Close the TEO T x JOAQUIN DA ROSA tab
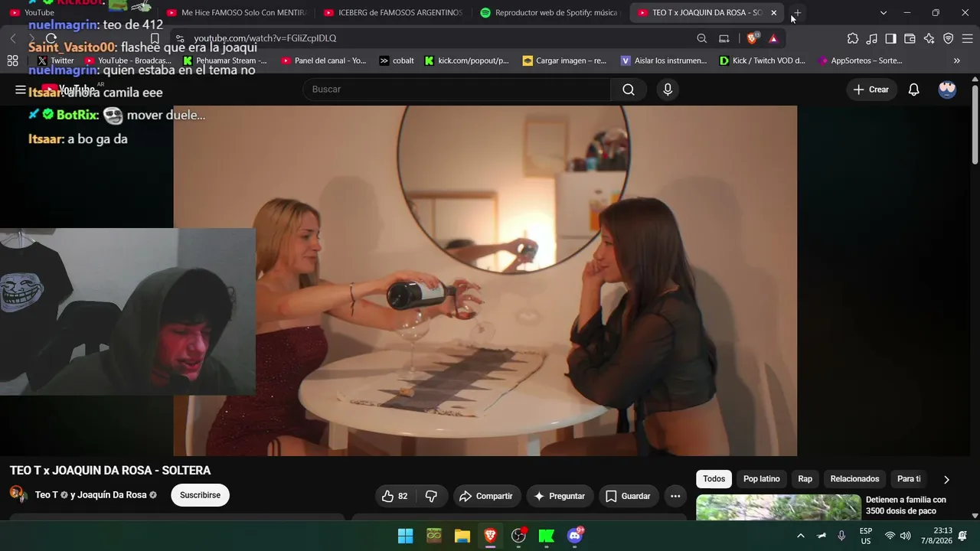 773,13
